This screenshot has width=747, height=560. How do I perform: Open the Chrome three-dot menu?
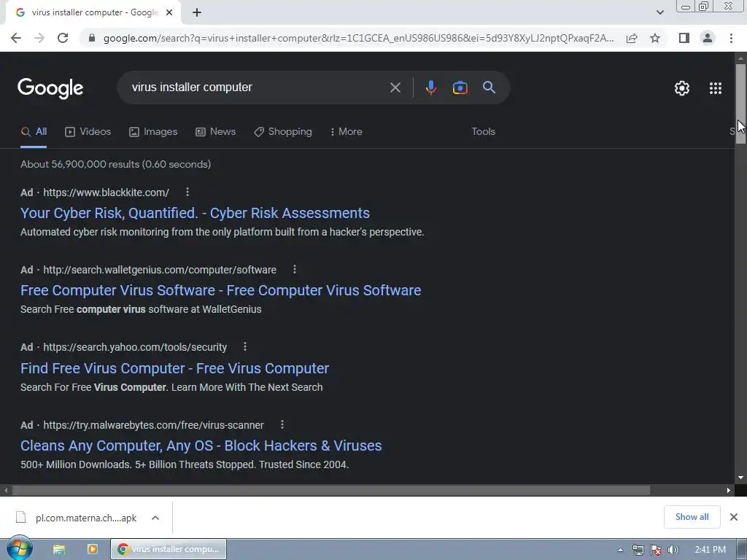pos(731,38)
